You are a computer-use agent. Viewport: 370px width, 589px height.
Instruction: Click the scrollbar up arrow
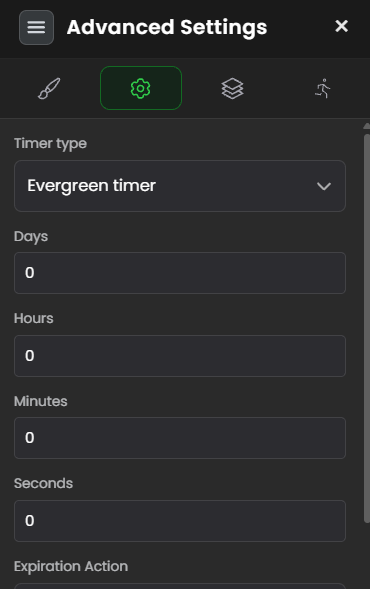tap(367, 127)
